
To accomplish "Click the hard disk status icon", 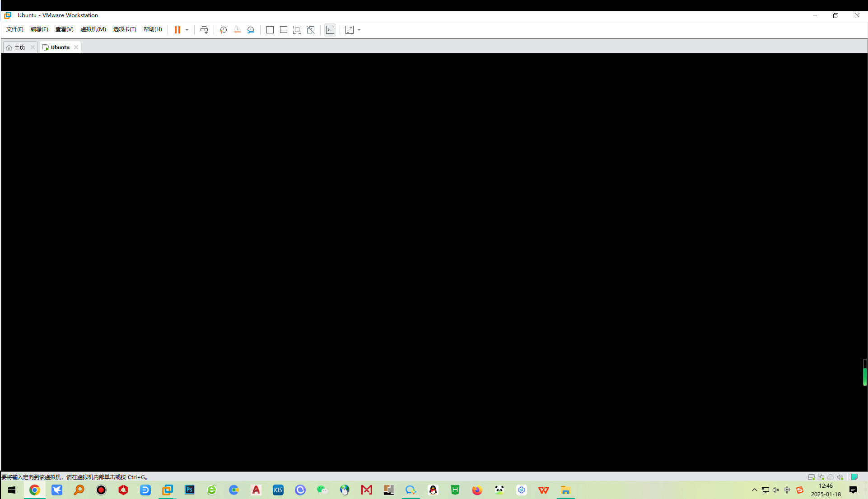I will pyautogui.click(x=811, y=477).
